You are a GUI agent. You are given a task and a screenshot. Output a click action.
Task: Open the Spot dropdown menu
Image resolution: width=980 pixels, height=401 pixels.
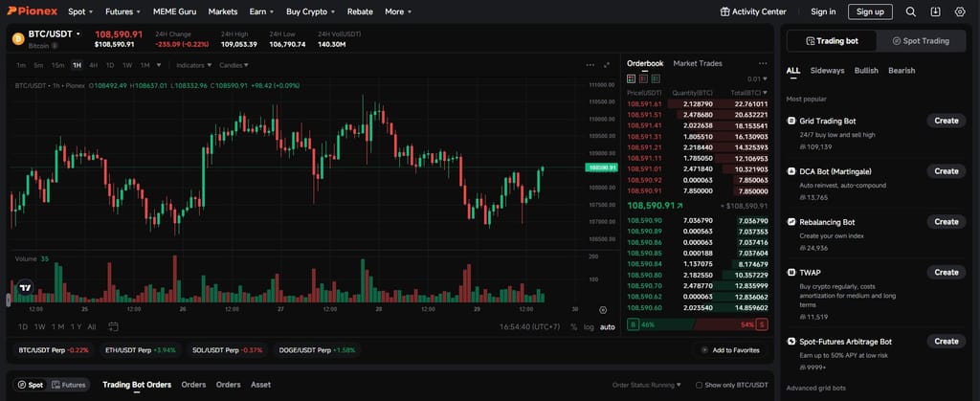coord(80,11)
